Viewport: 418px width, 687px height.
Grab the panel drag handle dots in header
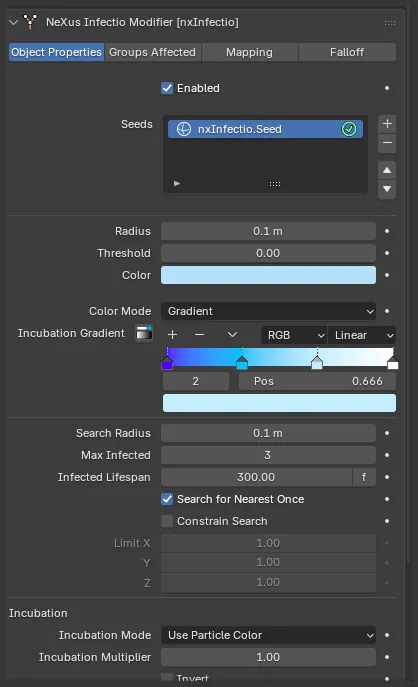[x=390, y=22]
